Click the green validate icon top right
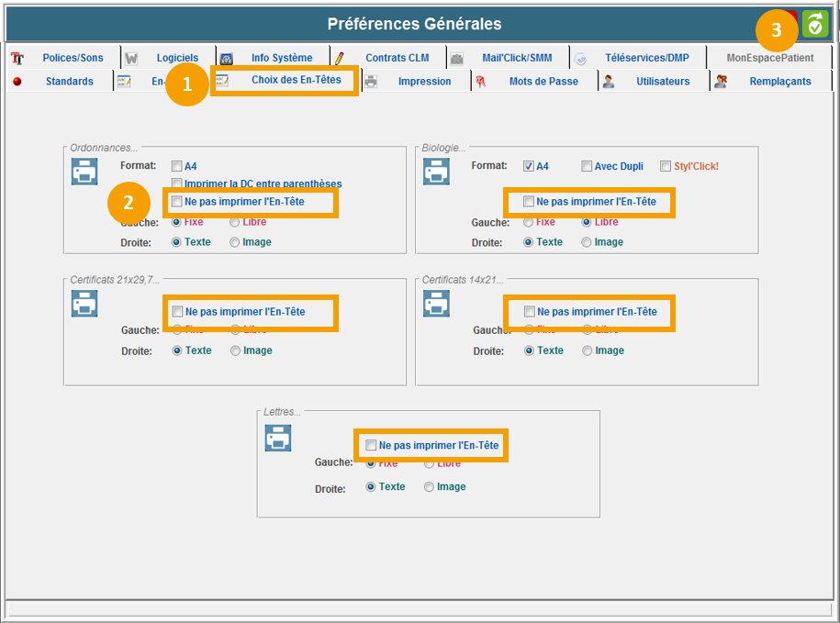The image size is (840, 623). click(x=814, y=25)
